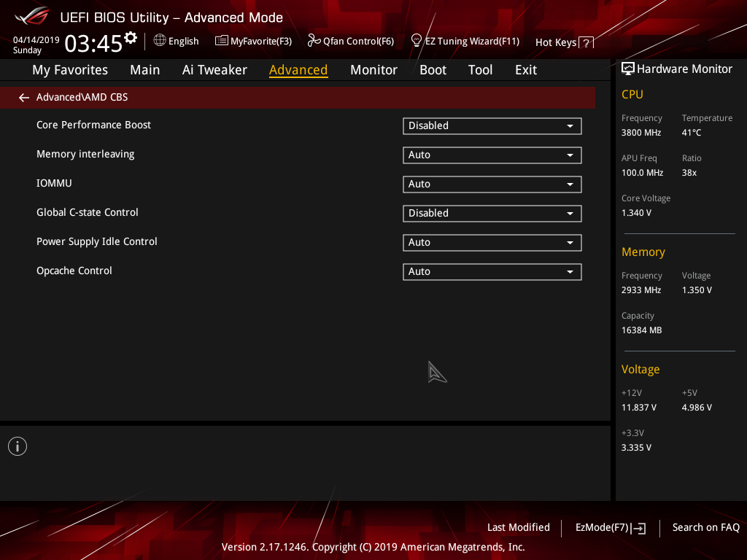This screenshot has height=560, width=747.
Task: Click the Memory frequency 2933 MHz value
Action: pyautogui.click(x=640, y=290)
